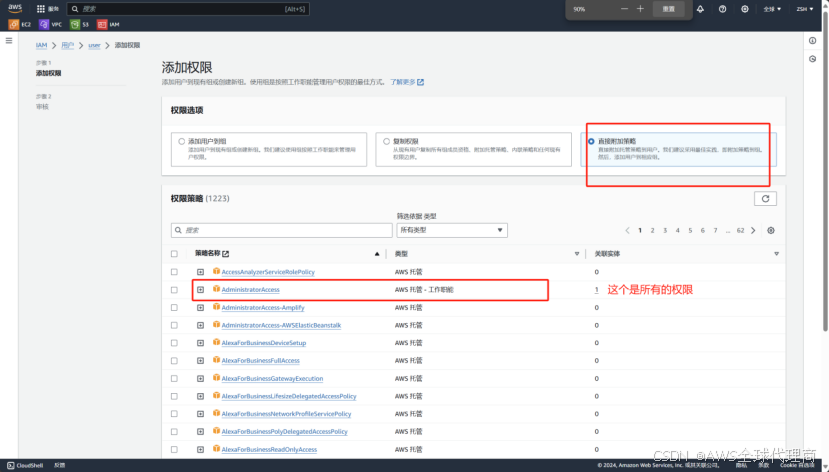Expand the AlexaForBusinessReadOnlyAccess details
Viewport: 829px width, 472px height.
200,449
